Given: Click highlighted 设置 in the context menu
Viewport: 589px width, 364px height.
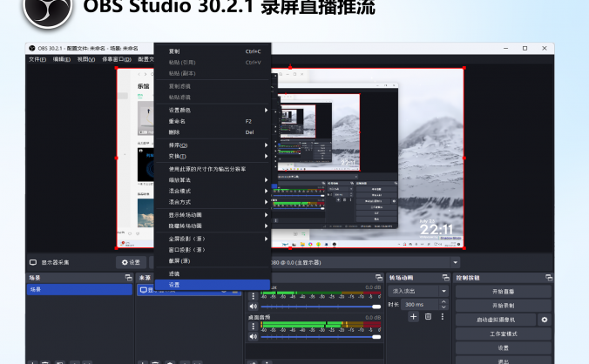Looking at the screenshot, I should [x=213, y=285].
